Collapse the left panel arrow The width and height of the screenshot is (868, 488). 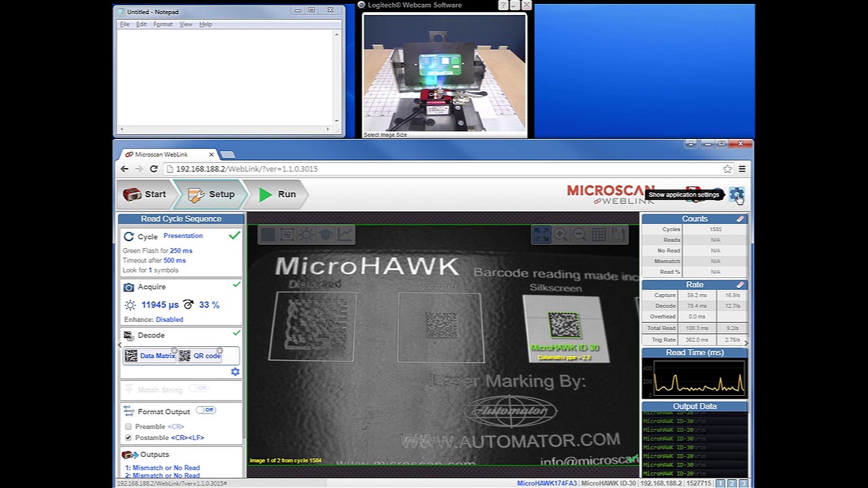click(120, 345)
